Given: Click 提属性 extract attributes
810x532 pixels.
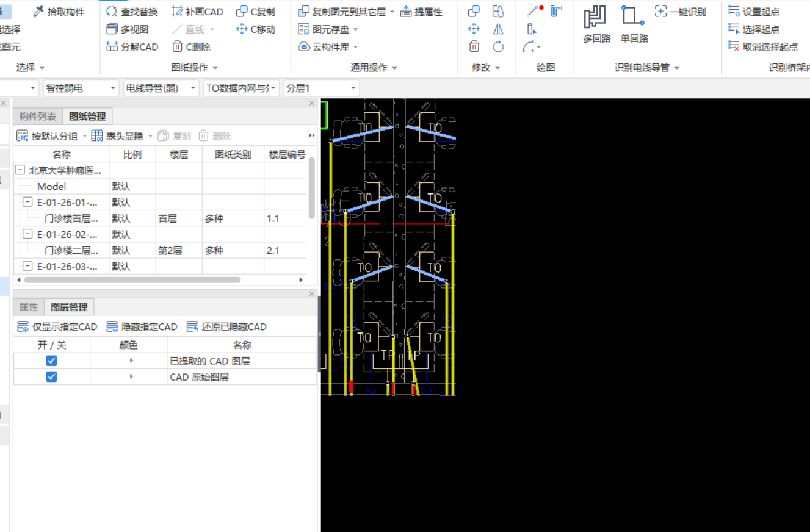Looking at the screenshot, I should point(421,12).
